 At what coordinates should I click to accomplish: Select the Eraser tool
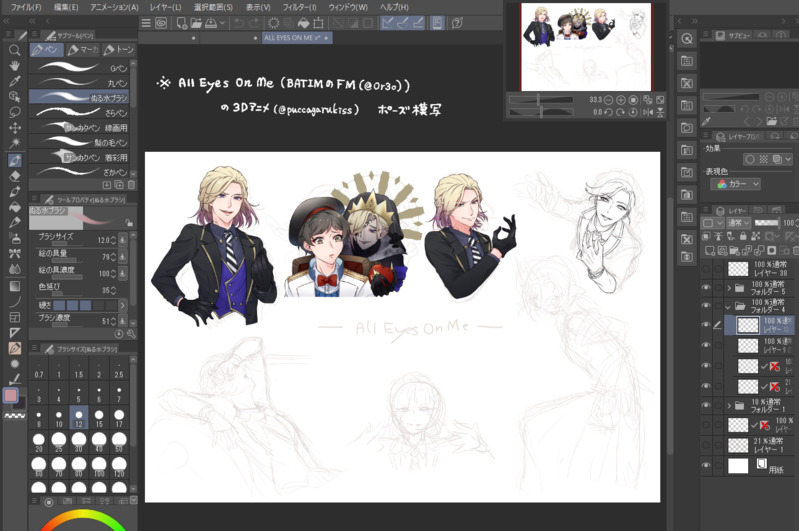coord(14,176)
